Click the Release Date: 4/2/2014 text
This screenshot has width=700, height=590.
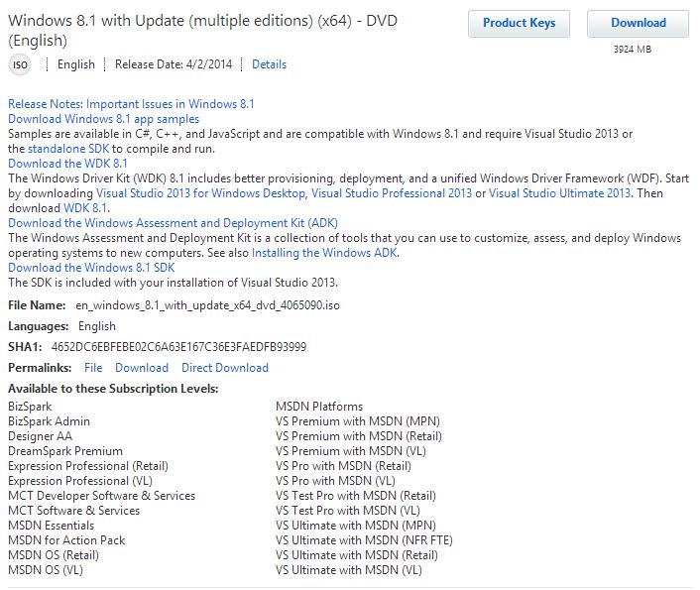click(x=174, y=64)
